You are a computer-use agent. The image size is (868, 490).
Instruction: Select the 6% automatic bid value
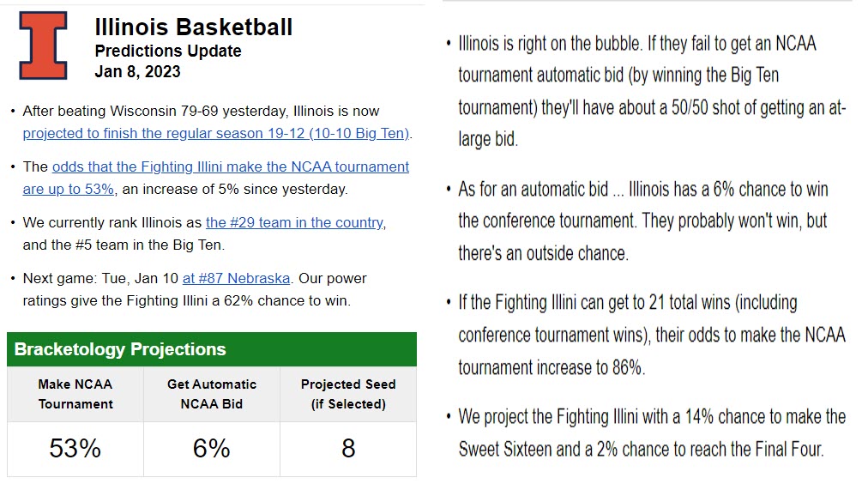212,448
